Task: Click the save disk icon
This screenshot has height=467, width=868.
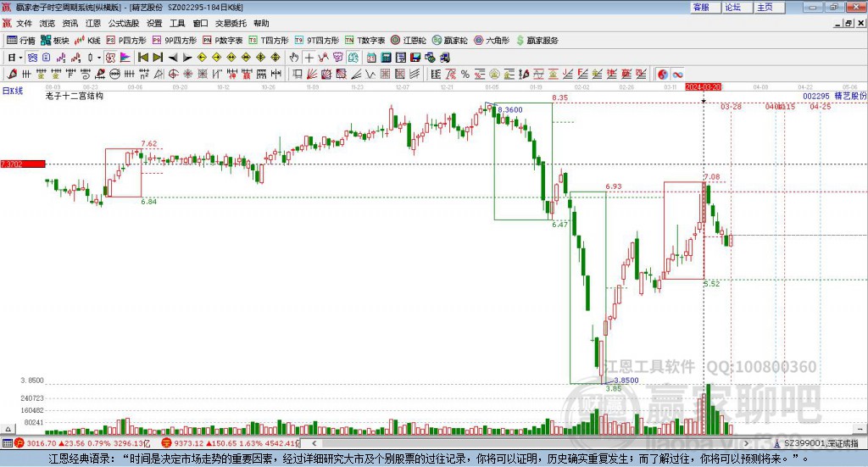Action: pyautogui.click(x=415, y=58)
